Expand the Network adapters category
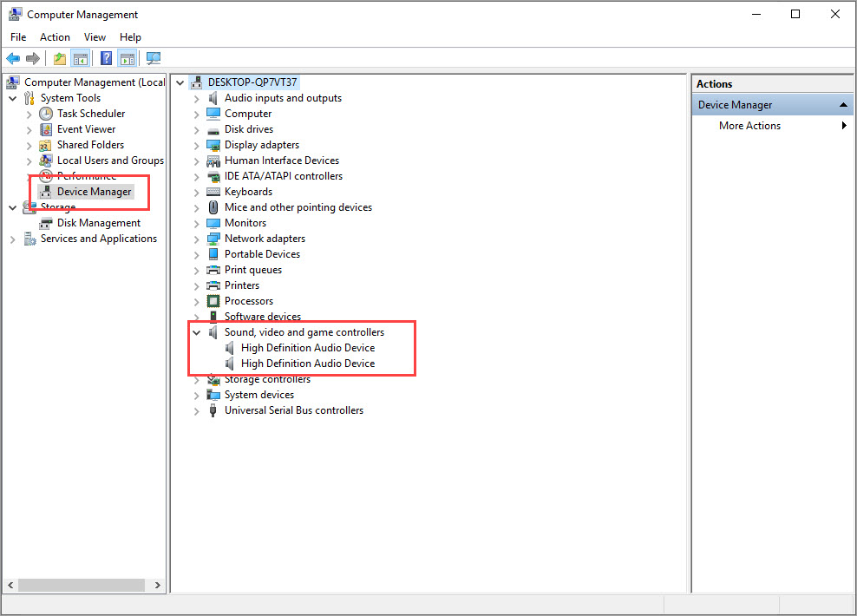This screenshot has height=616, width=857. pyautogui.click(x=197, y=238)
